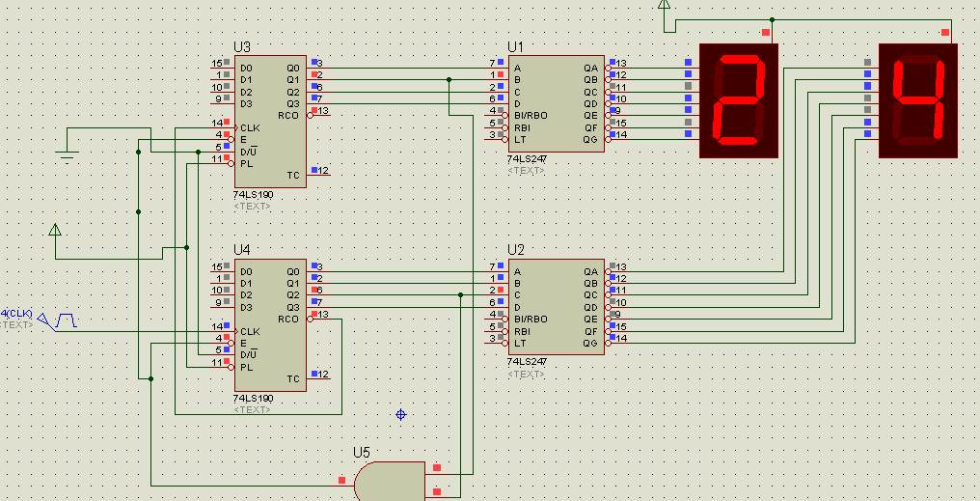Click the <TEXT> placeholder under U2
The width and height of the screenshot is (980, 501).
point(527,374)
